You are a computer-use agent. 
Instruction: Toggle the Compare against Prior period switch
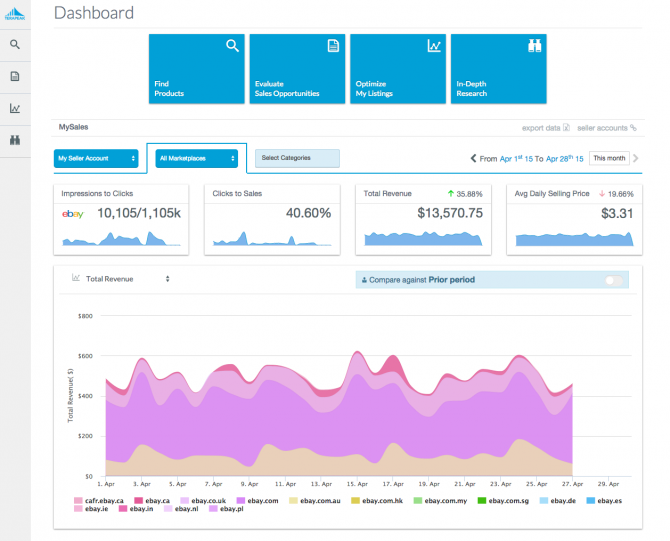[x=614, y=280]
